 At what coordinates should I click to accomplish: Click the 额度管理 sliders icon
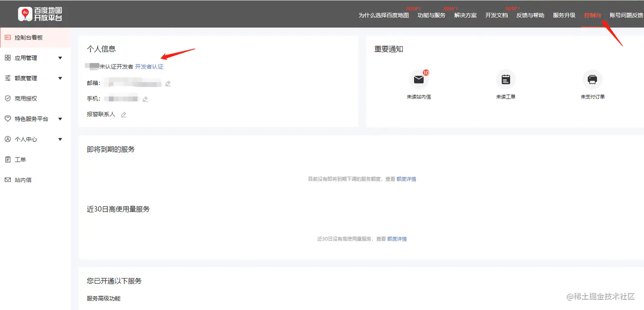coord(8,78)
